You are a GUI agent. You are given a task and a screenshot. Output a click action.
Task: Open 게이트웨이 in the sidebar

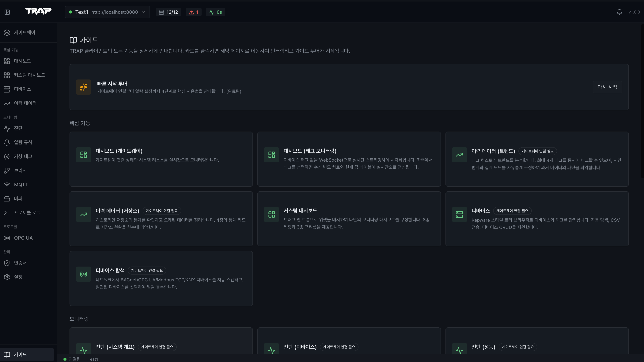click(x=25, y=33)
